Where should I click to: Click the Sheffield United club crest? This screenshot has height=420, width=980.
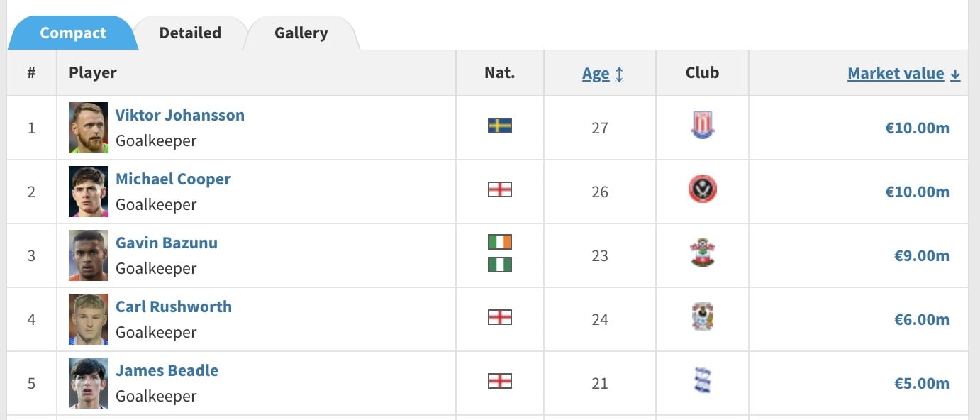702,190
